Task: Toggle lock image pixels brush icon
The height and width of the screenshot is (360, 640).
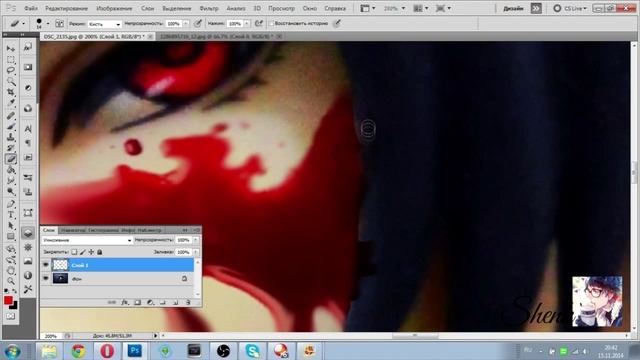Action: click(82, 252)
